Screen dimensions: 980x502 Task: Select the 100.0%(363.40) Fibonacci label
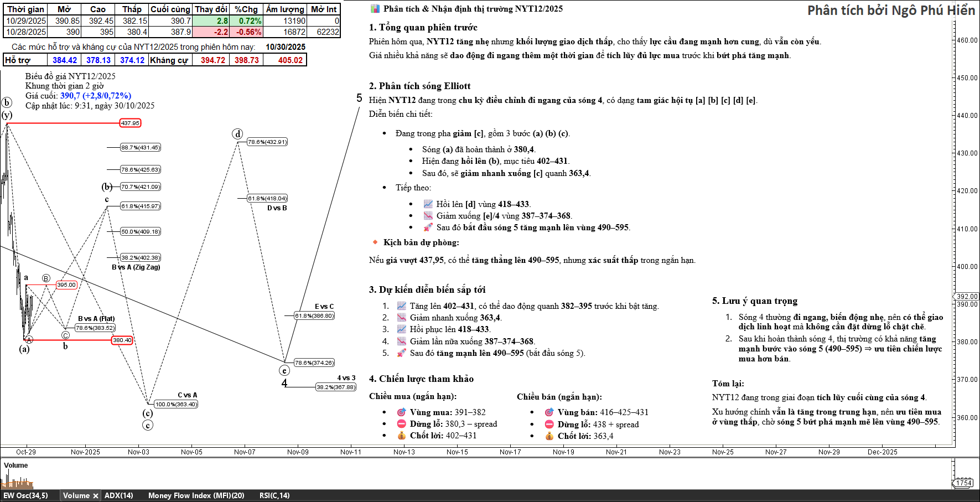point(176,405)
